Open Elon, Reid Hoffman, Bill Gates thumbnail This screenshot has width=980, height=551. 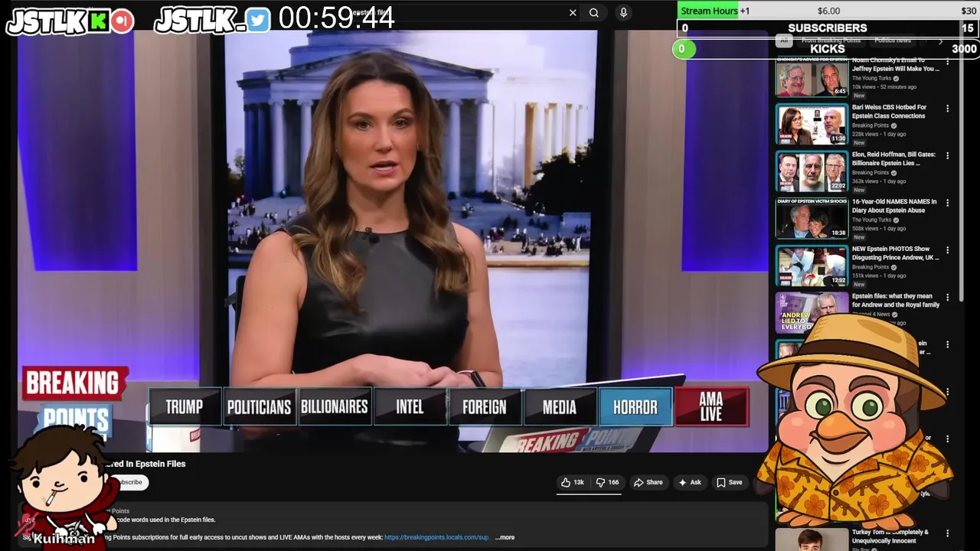coord(812,171)
